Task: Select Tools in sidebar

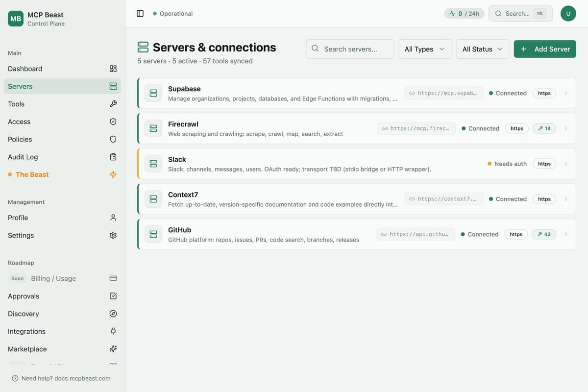Action: click(62, 104)
